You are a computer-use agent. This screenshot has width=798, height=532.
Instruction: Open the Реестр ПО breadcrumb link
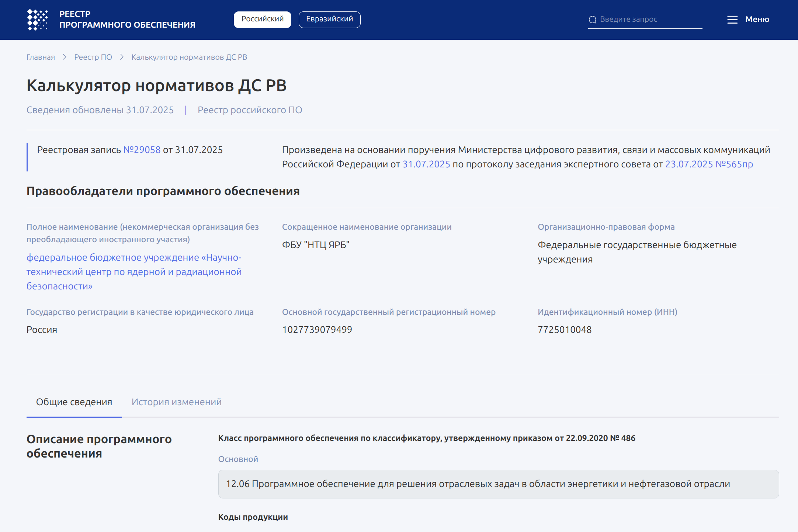pyautogui.click(x=93, y=57)
